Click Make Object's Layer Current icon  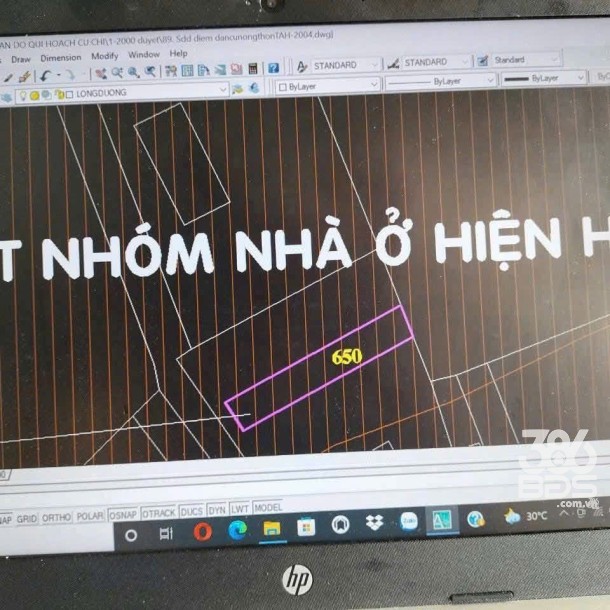coord(238,89)
